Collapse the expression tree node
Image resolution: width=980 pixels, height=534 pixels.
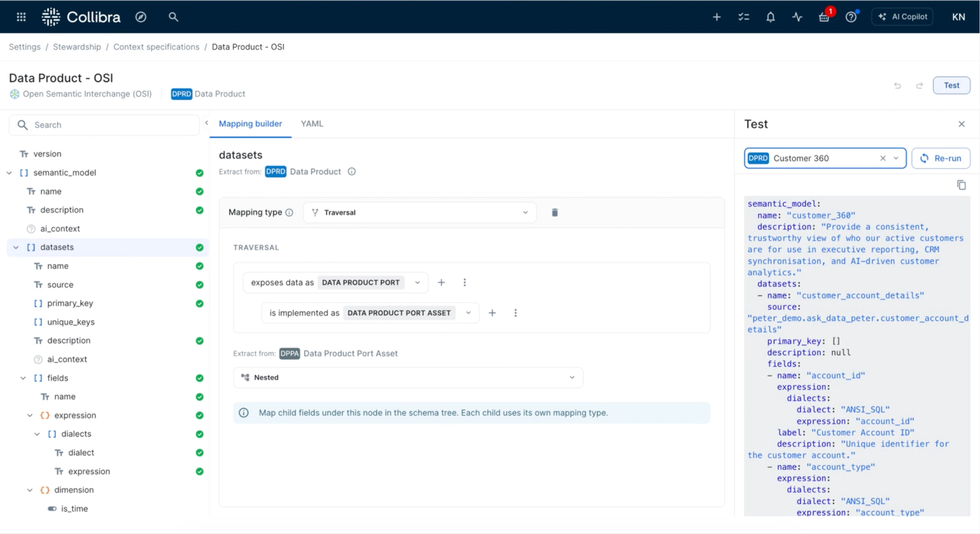tap(30, 416)
